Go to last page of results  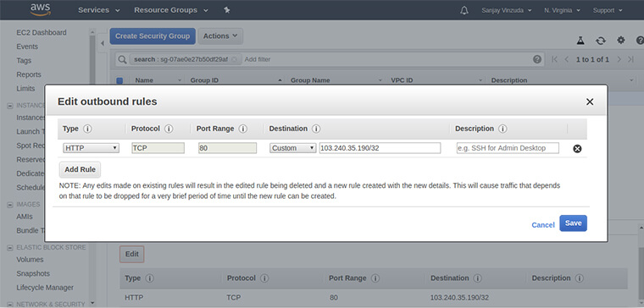(630, 59)
